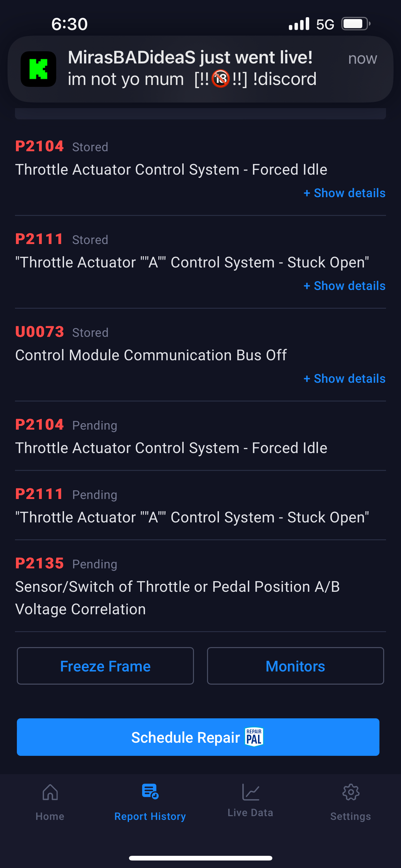Screen dimensions: 401x868
Task: Open the Report History icon
Action: [x=150, y=791]
